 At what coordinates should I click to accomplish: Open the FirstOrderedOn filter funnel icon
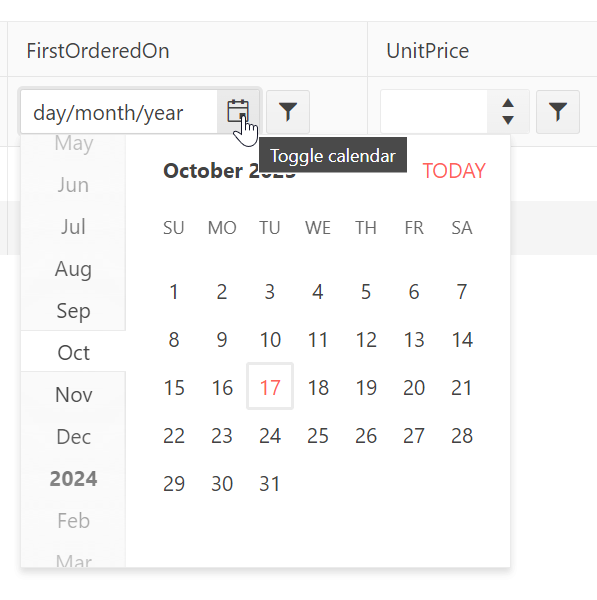point(288,112)
